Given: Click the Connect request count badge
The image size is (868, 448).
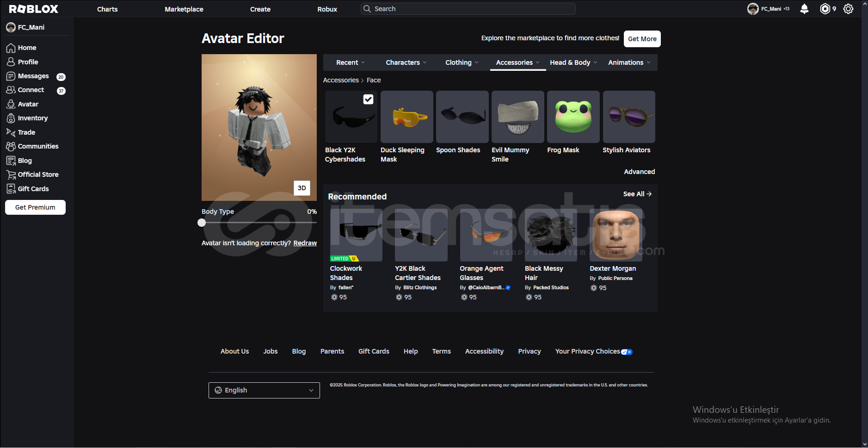Looking at the screenshot, I should [61, 91].
